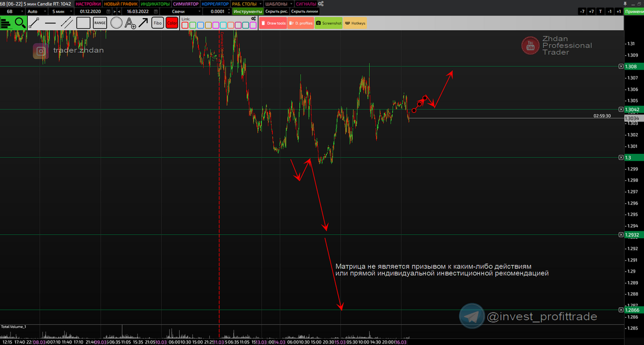Choose the green link color box

click(193, 25)
